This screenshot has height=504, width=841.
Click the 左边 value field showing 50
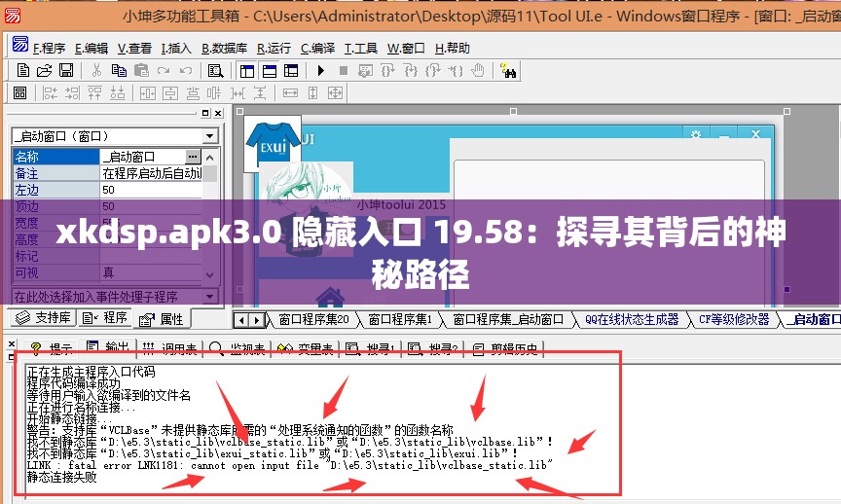[151, 190]
